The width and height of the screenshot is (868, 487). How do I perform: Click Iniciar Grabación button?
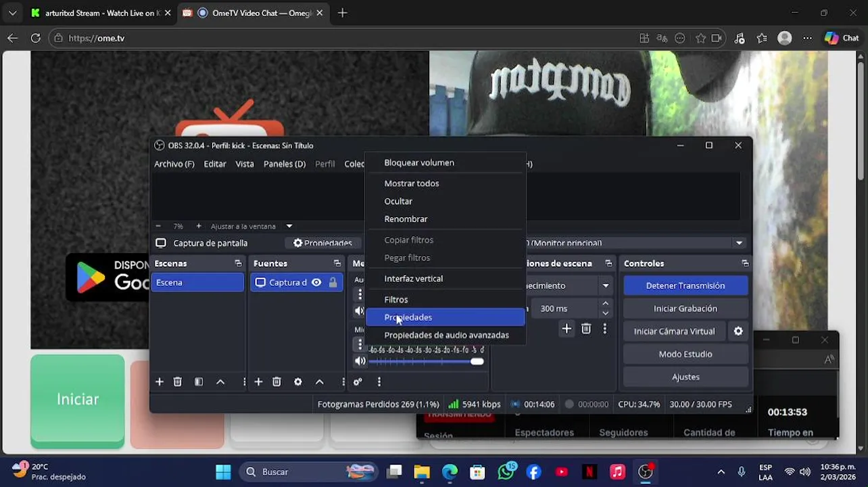pyautogui.click(x=685, y=308)
